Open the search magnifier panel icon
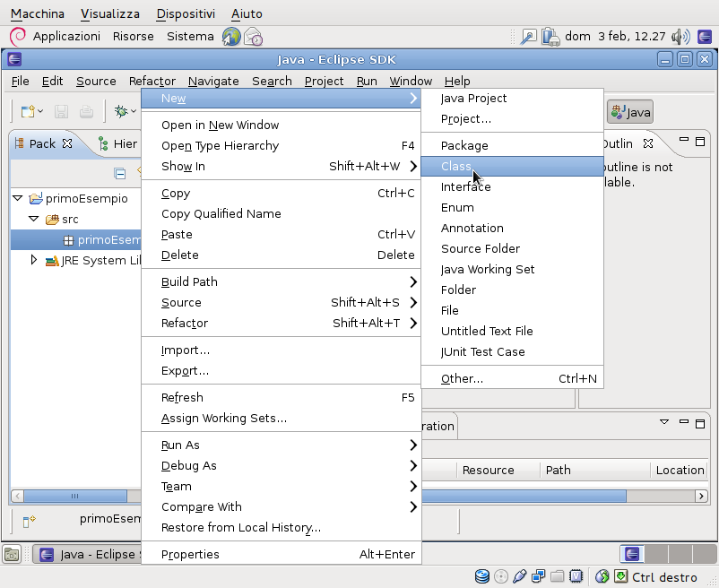The height and width of the screenshot is (588, 719). pyautogui.click(x=528, y=37)
